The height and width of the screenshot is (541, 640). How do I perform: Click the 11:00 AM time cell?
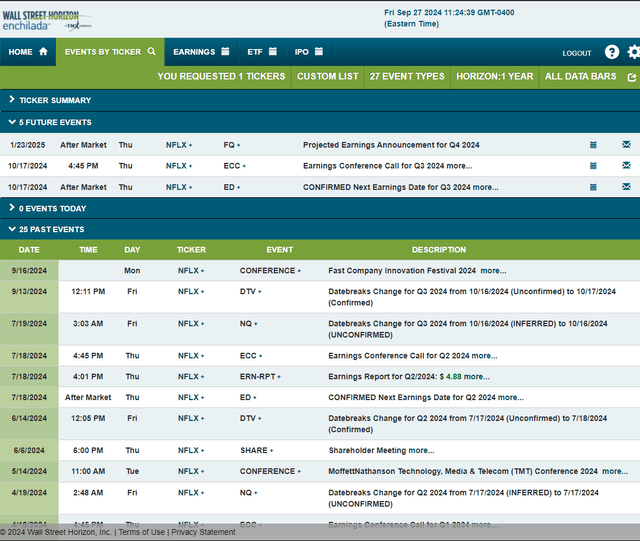click(88, 471)
